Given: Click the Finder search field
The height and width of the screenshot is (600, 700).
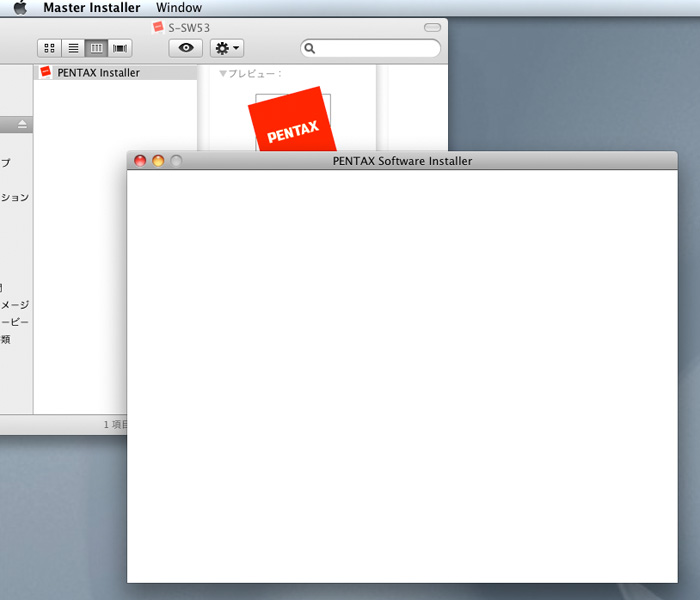Looking at the screenshot, I should pyautogui.click(x=371, y=48).
